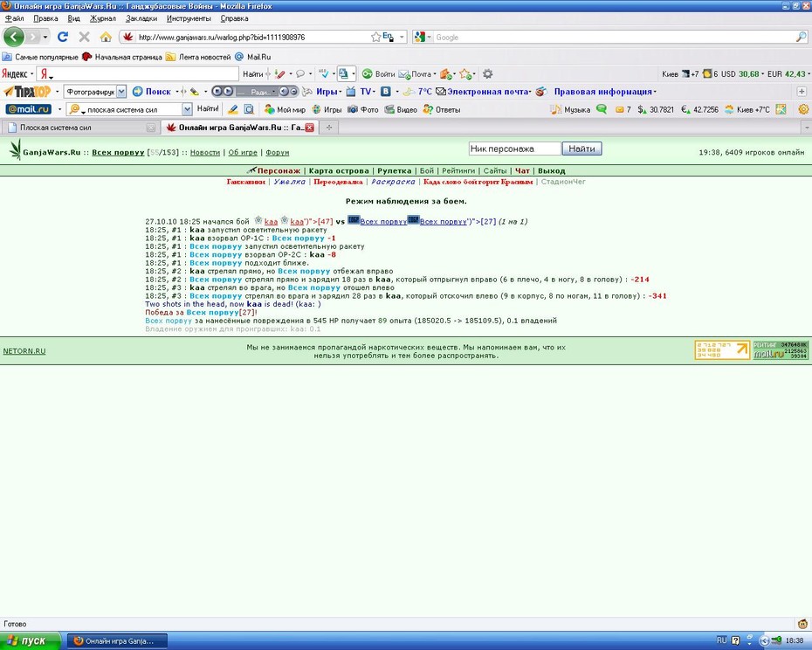Reload the page with the refresh icon
Screen dimensions: 812x650
pyautogui.click(x=63, y=37)
